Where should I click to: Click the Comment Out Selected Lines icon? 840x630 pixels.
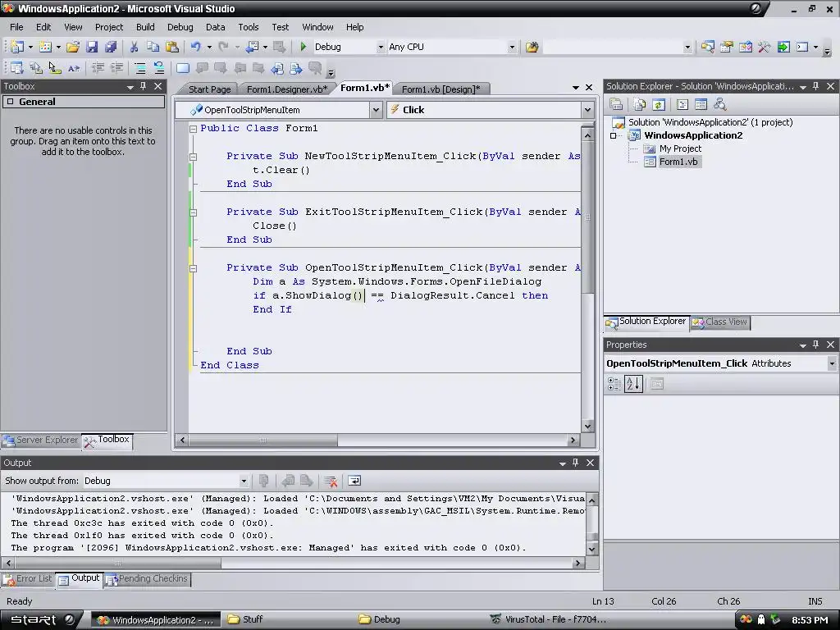[139, 68]
